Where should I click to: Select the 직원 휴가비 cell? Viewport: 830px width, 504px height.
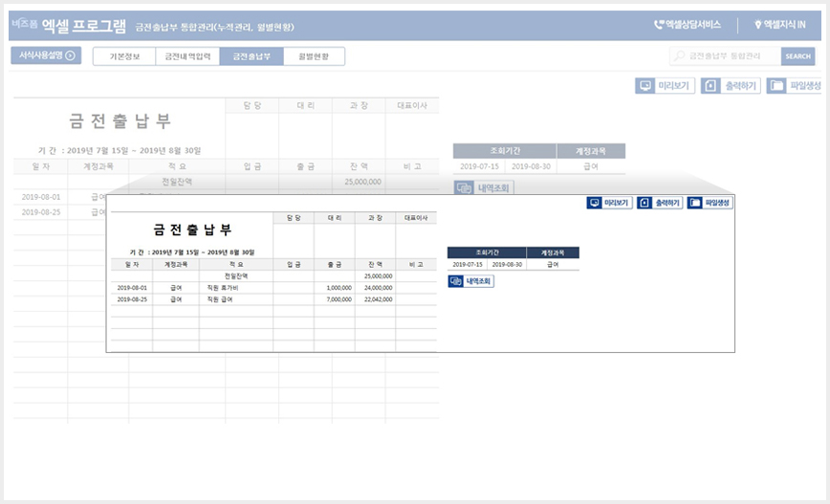[x=236, y=288]
